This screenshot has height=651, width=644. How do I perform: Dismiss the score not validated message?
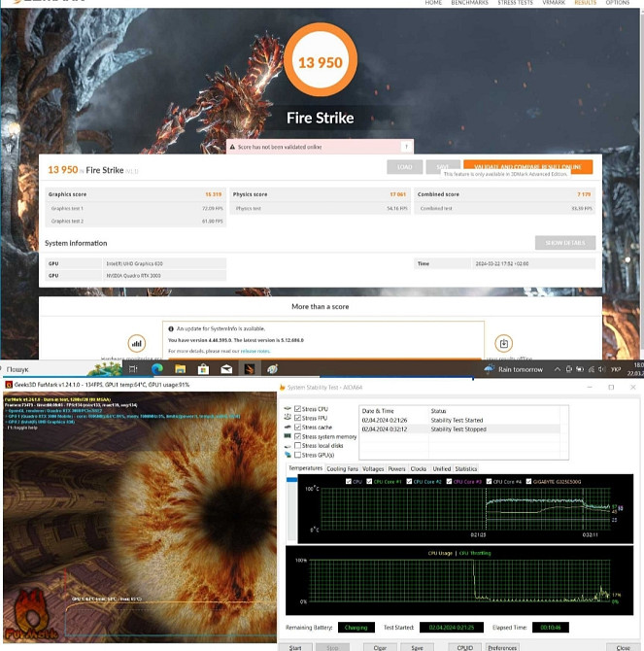pos(406,147)
